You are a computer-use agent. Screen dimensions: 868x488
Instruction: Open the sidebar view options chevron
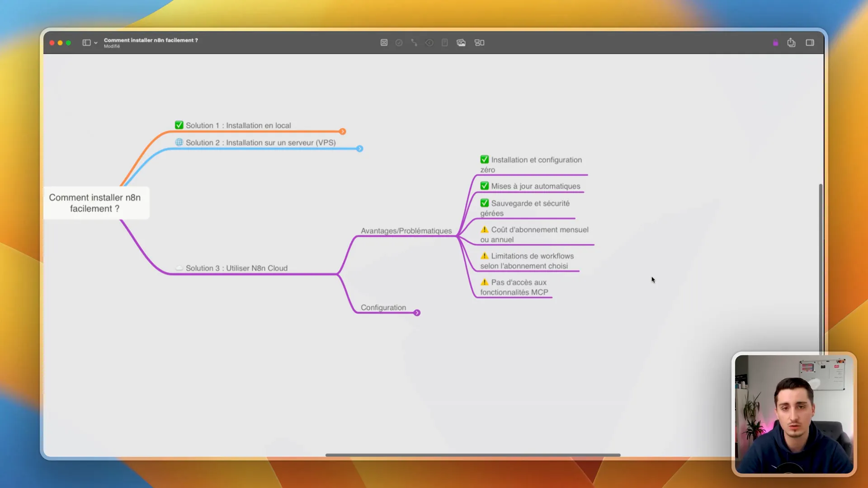point(96,43)
